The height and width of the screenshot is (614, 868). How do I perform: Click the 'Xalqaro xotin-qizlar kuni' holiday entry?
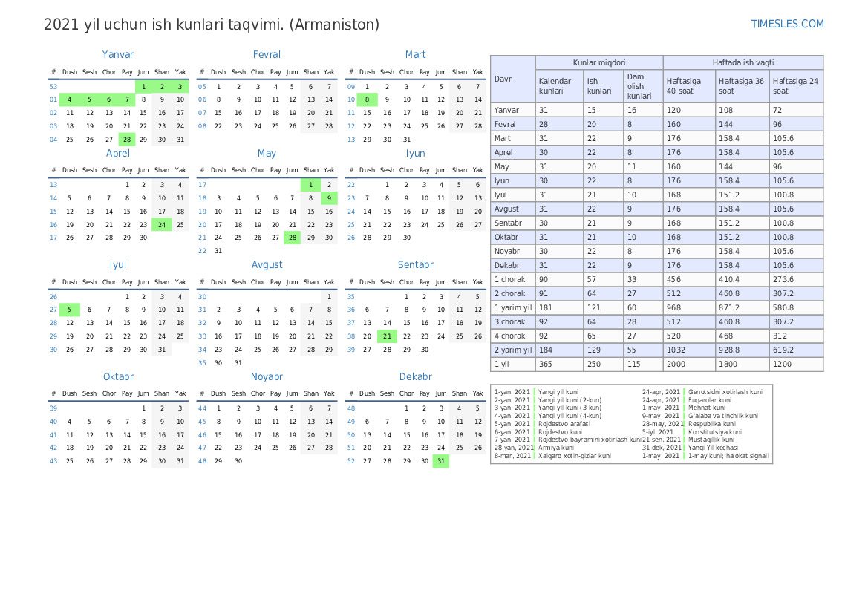click(575, 456)
